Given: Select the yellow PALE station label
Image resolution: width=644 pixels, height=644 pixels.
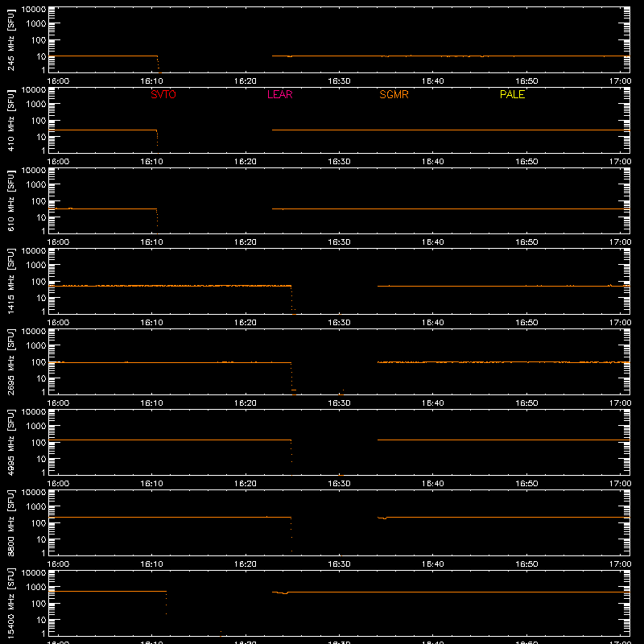Looking at the screenshot, I should tap(512, 94).
